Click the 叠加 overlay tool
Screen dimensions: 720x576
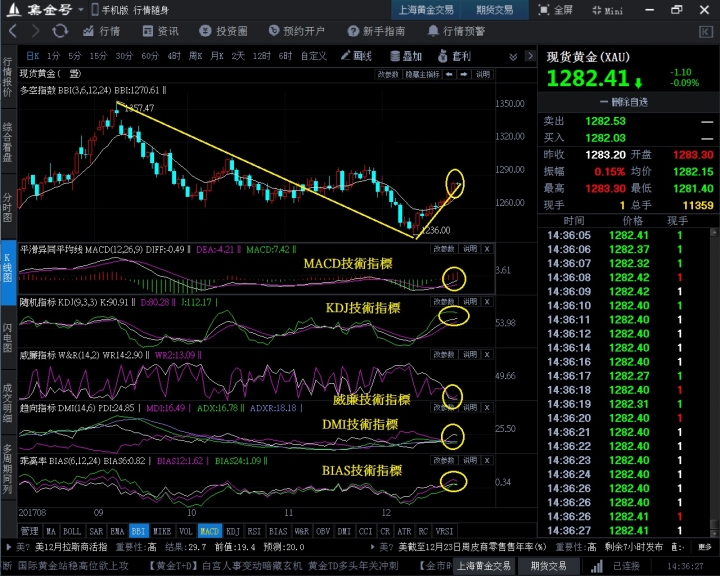405,56
